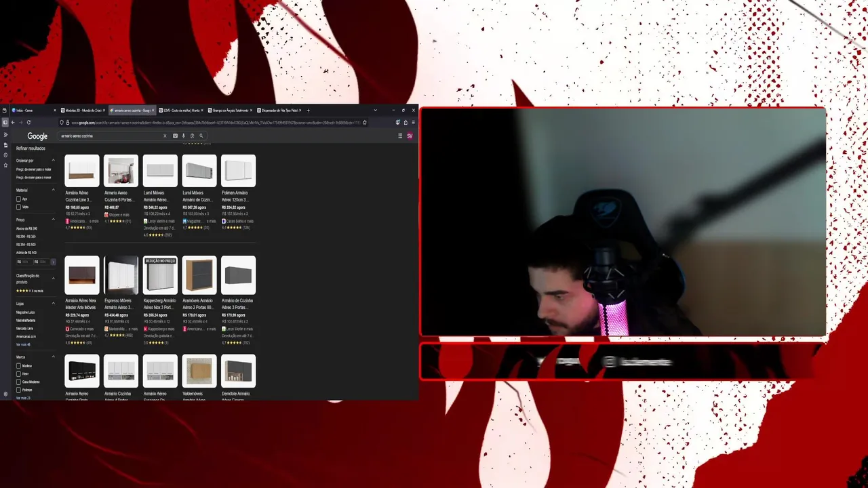Open the 'Armario Aereo Cozinha 6 Portas' thumbnail
Viewport: 868px width, 488px height.
[121, 170]
